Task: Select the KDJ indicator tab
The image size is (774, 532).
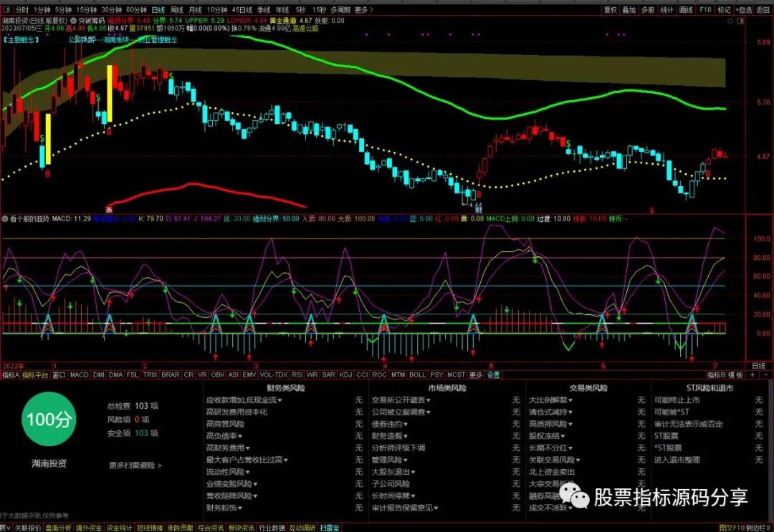Action: pyautogui.click(x=345, y=375)
